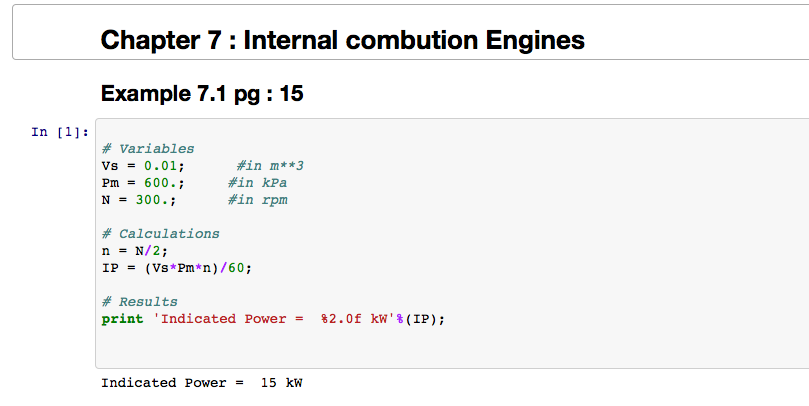Click the '# Results' comment line
The height and width of the screenshot is (406, 809).
(139, 302)
